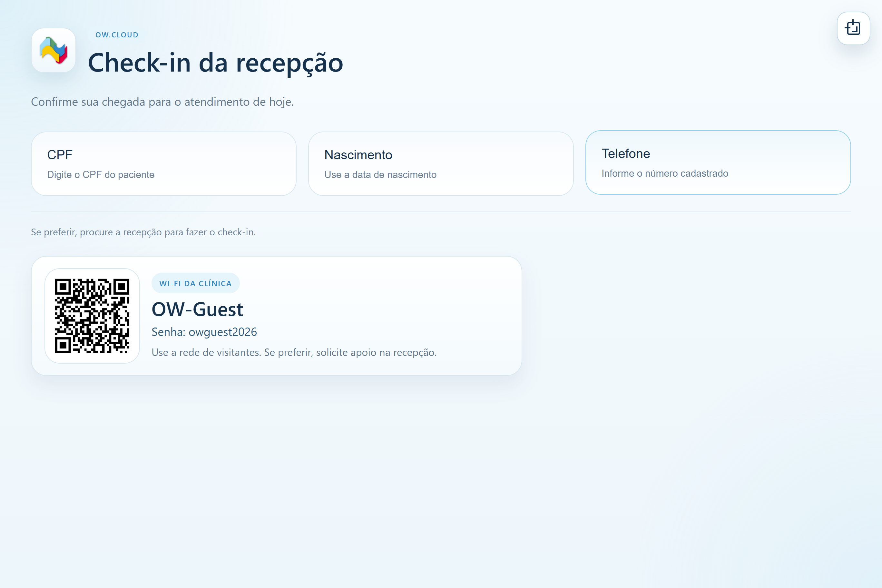Click 'Se preferir, procure a recepção' note
The width and height of the screenshot is (882, 588).
pyautogui.click(x=143, y=232)
